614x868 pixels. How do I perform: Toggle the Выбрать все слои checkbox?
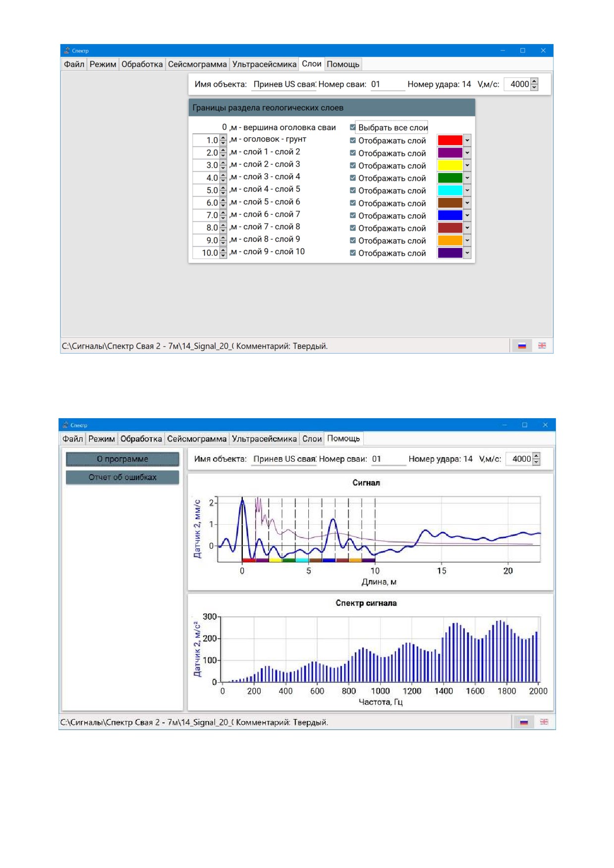353,127
